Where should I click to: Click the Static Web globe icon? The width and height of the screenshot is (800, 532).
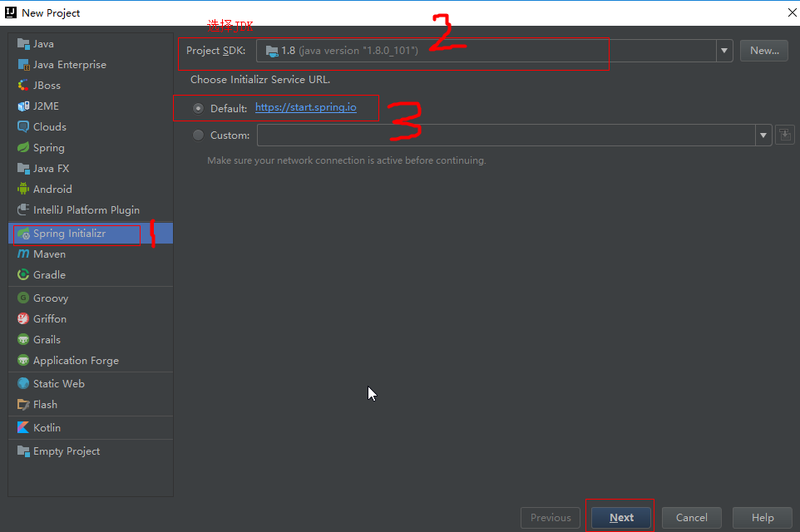(x=23, y=383)
